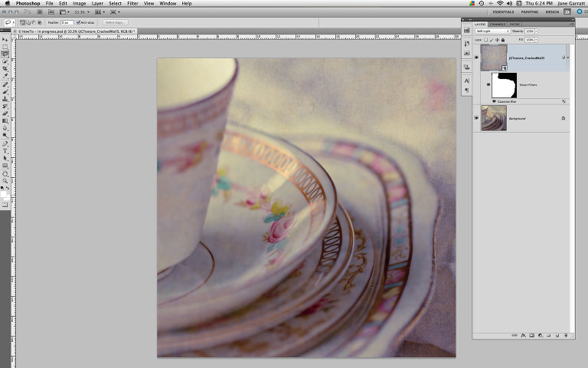Select the Horizontal Type tool
This screenshot has height=368, width=588.
(5, 151)
